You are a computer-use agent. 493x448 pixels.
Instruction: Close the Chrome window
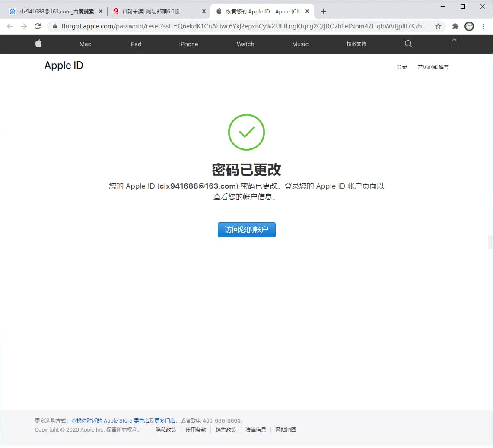pos(483,6)
